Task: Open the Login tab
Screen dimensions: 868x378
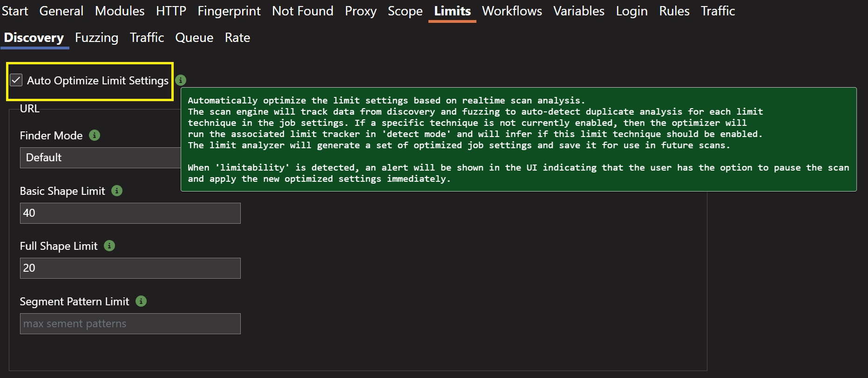Action: coord(631,11)
